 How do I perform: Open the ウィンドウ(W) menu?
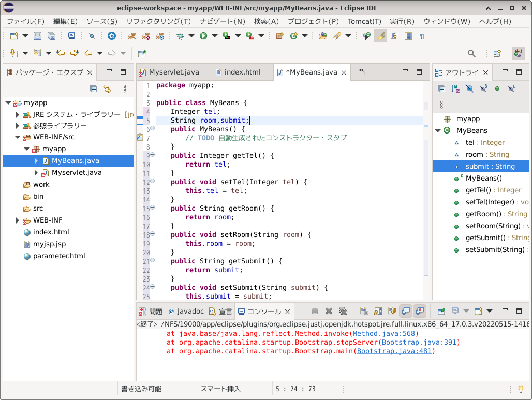pos(447,21)
